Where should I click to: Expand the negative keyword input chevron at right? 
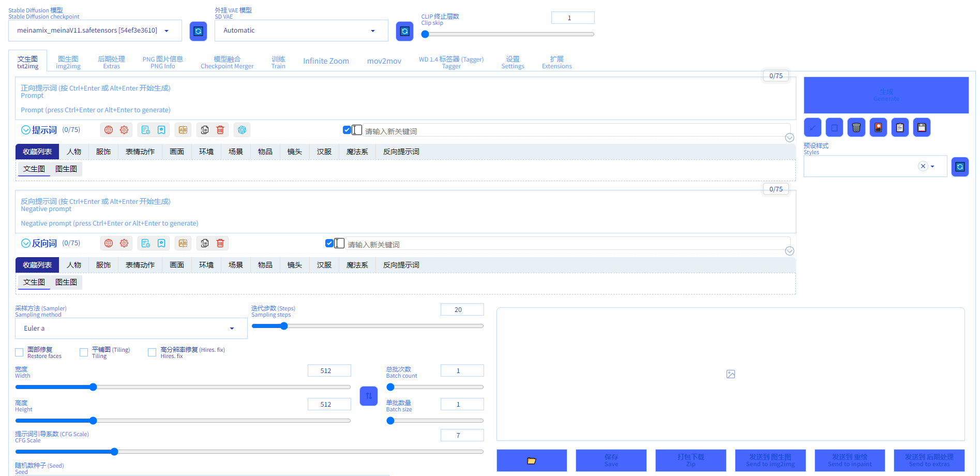[x=790, y=251]
